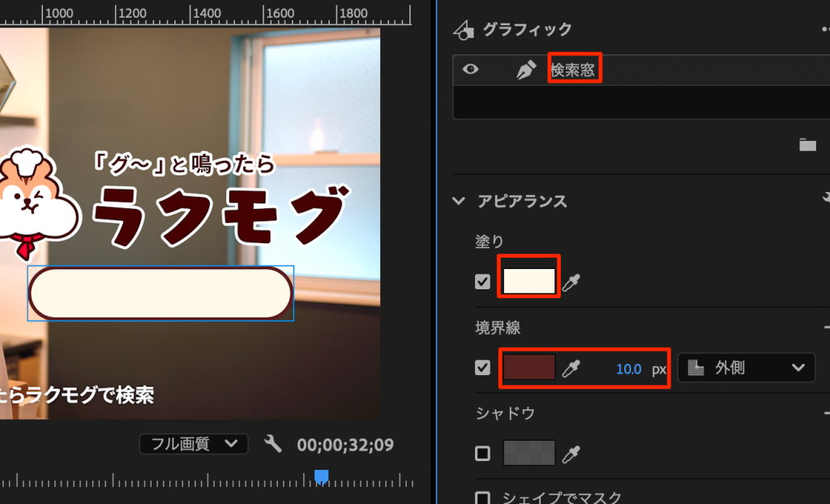830x504 pixels.
Task: Open the 外側 stroke position dropdown
Action: (x=746, y=368)
